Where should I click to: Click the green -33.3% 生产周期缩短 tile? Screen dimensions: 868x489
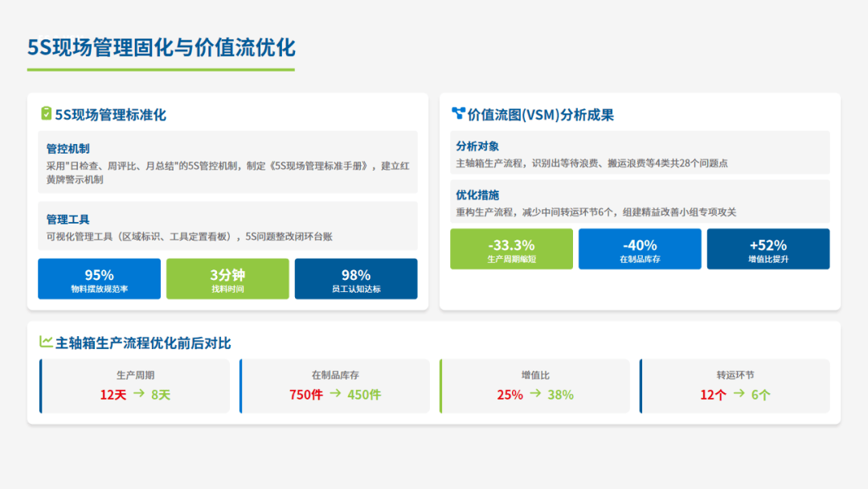(511, 249)
